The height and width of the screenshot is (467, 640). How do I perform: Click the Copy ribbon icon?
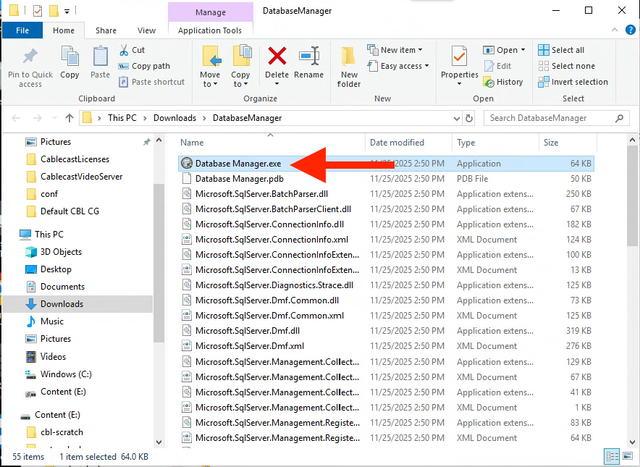click(70, 56)
